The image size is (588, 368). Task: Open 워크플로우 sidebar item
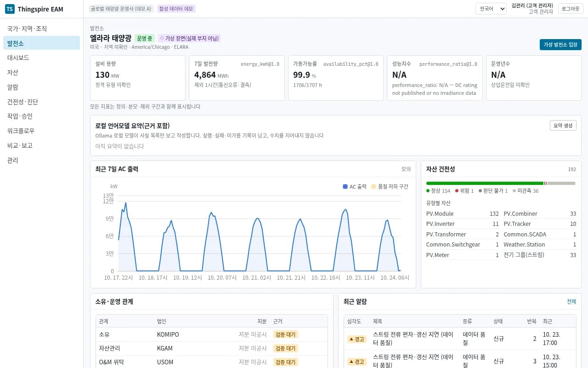(x=41, y=131)
